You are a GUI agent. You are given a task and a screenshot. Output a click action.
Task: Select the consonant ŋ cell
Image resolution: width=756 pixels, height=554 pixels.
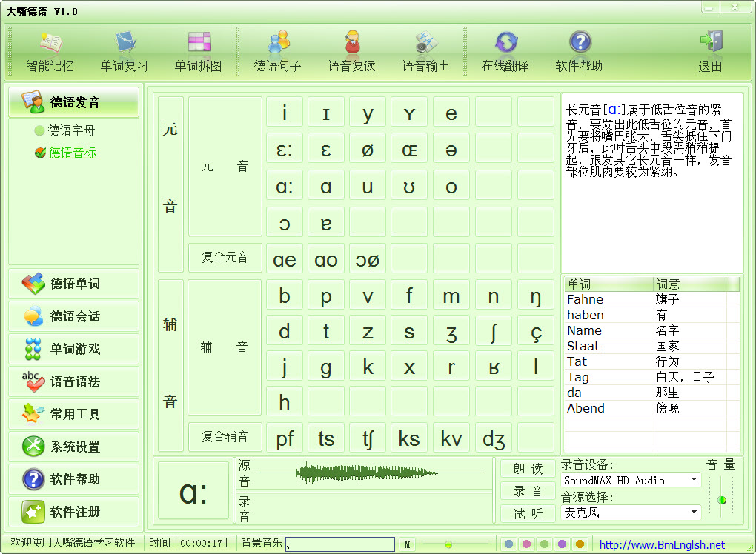[x=536, y=296]
